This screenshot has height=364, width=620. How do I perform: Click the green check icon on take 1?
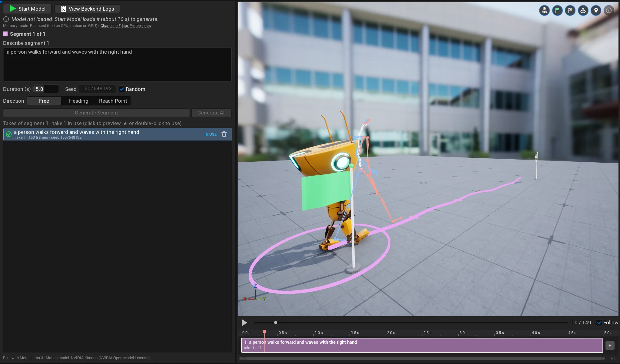pos(9,134)
